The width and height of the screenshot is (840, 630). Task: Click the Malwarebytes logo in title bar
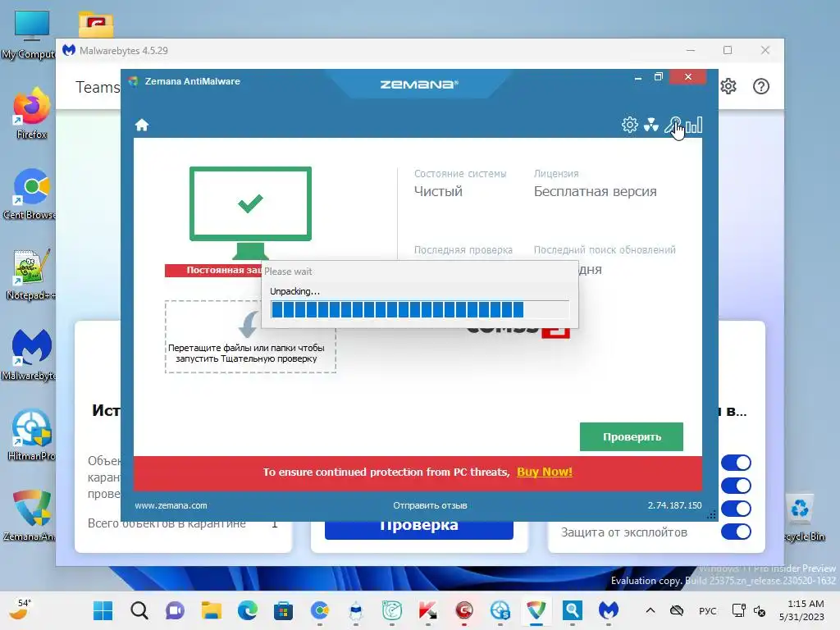pyautogui.click(x=69, y=50)
